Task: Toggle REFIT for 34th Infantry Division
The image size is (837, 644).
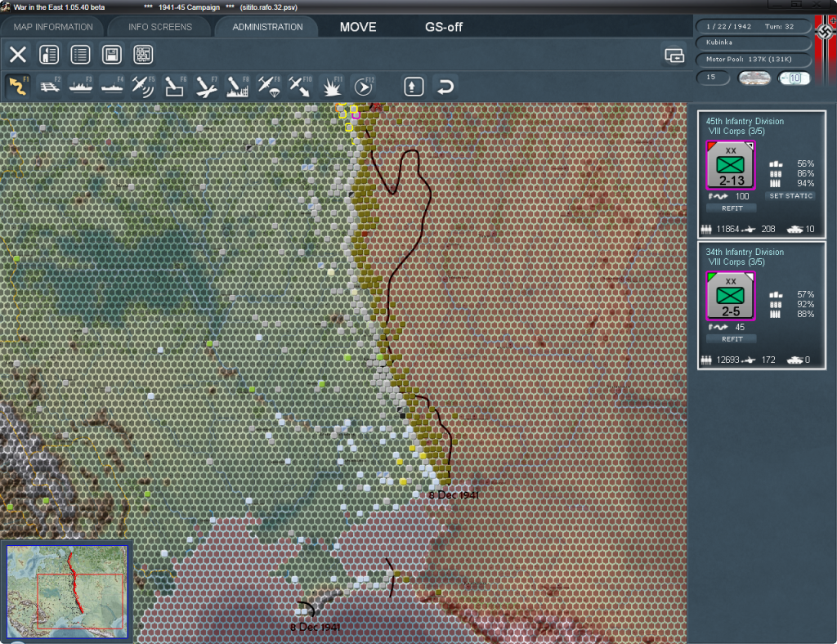Action: click(x=732, y=339)
